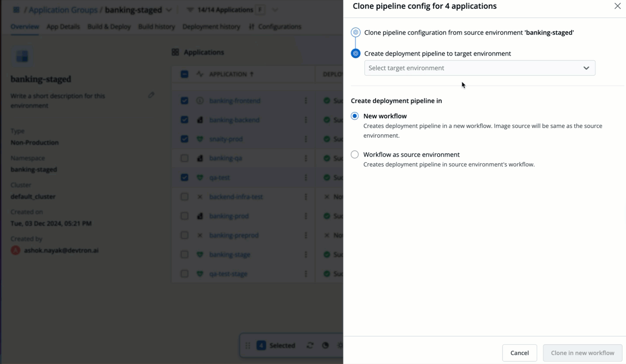Click the banking-staged environment thumbnail icon
This screenshot has height=364, width=626.
(22, 56)
